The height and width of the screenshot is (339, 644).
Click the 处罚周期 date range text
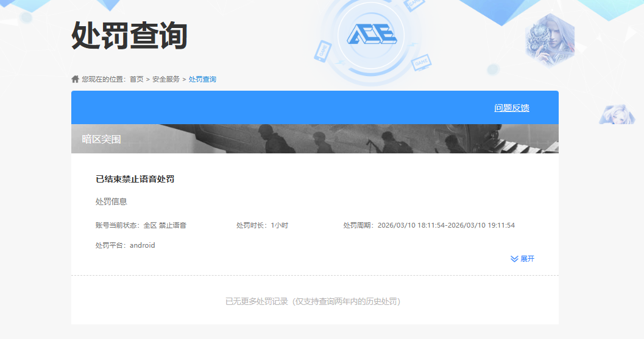(x=429, y=225)
